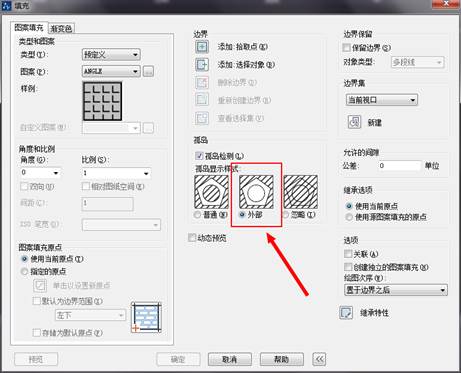Click the ANGLE pattern sample swatch
Viewport: 461px width, 373px height.
pyautogui.click(x=102, y=101)
